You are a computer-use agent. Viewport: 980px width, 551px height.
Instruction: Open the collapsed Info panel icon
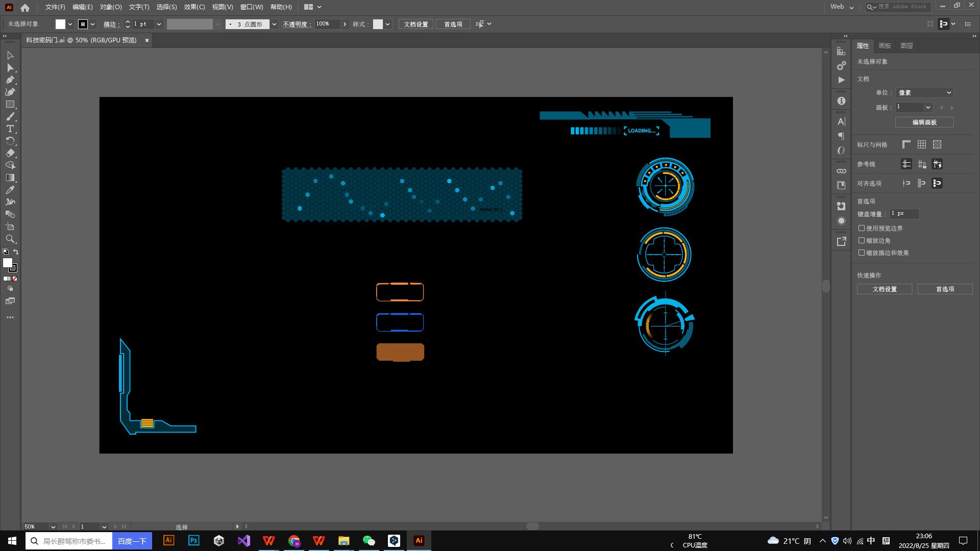coord(841,101)
